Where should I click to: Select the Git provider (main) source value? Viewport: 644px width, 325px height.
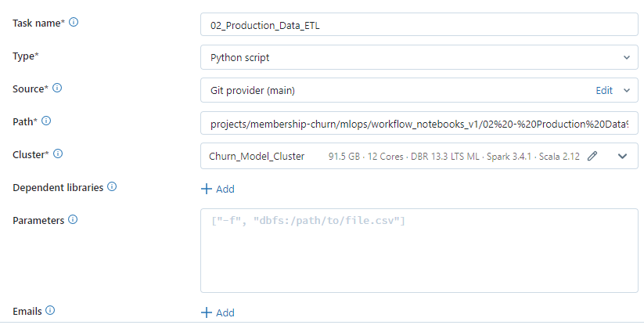(253, 90)
